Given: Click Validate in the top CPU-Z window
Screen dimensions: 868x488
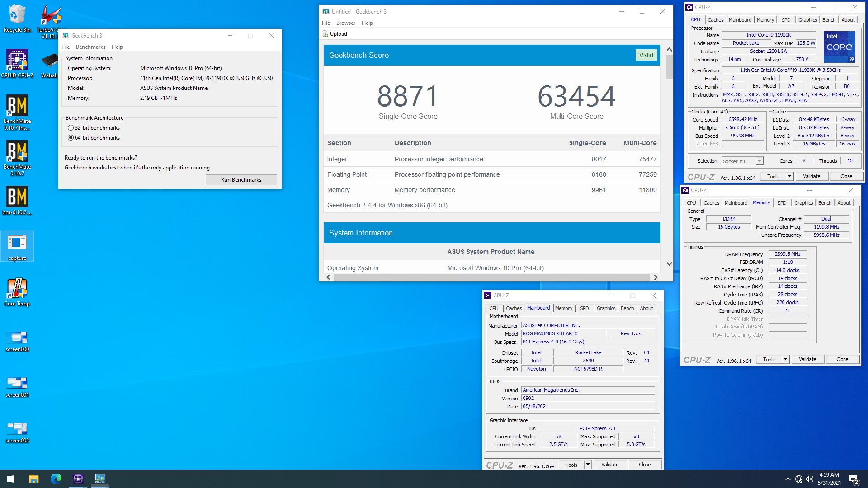Looking at the screenshot, I should click(811, 176).
